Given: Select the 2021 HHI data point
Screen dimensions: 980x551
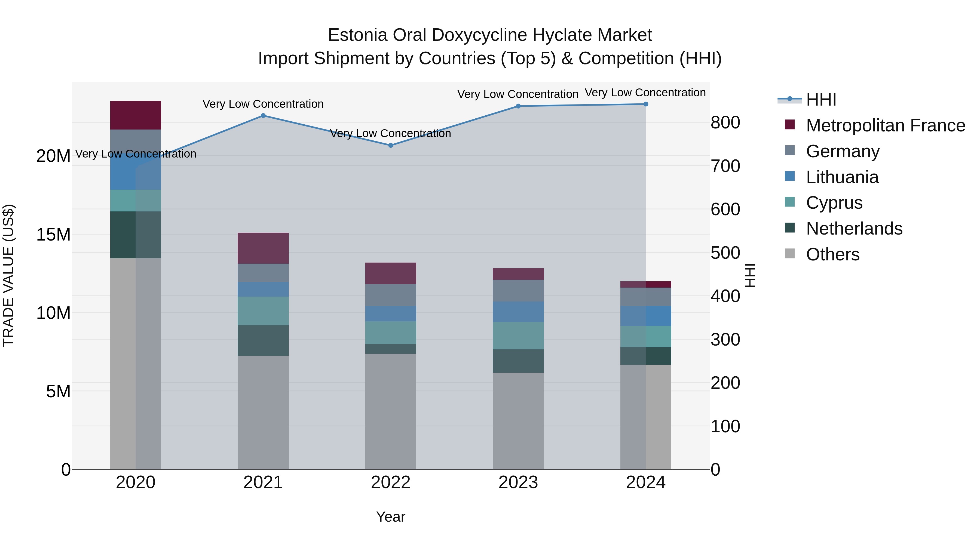Looking at the screenshot, I should (263, 116).
